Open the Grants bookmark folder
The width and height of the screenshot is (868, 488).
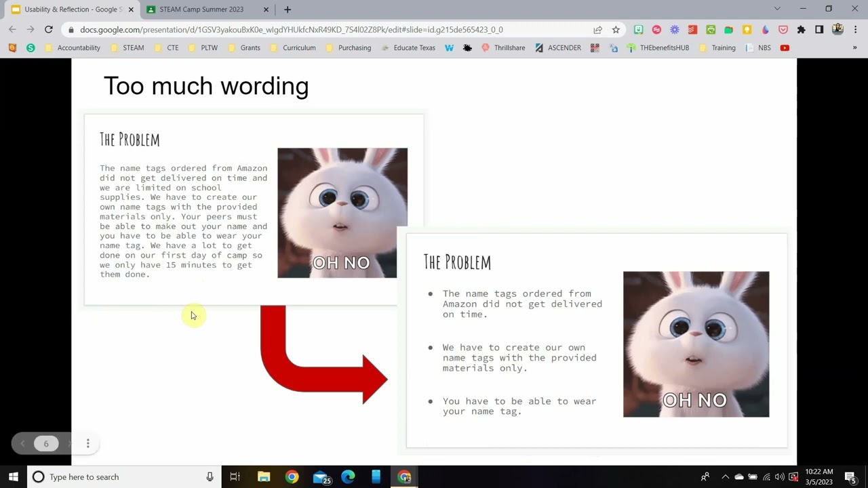click(x=244, y=48)
